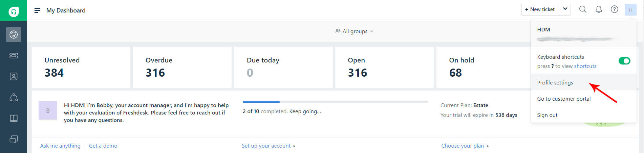
Task: Open the Overdue 316 tickets card
Action: (182, 67)
